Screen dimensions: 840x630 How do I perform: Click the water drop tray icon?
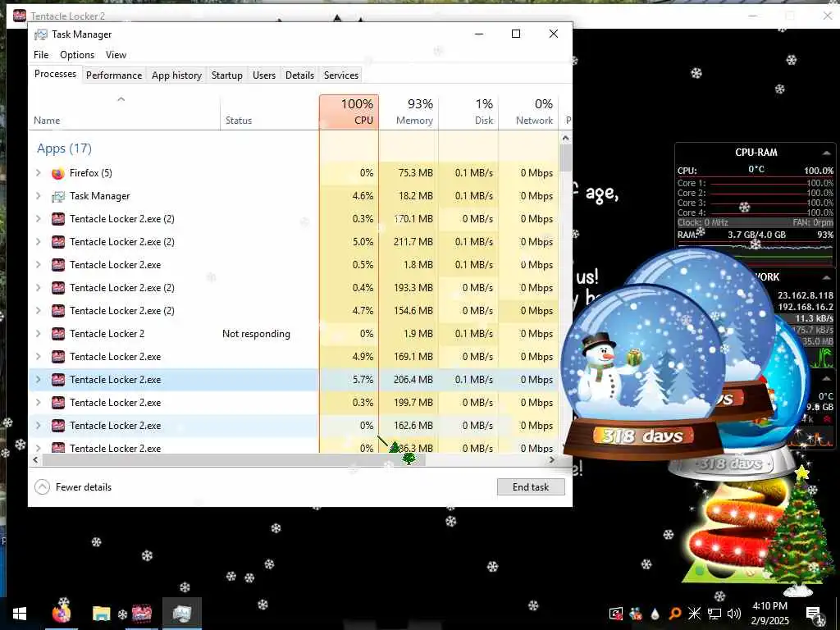tap(655, 614)
